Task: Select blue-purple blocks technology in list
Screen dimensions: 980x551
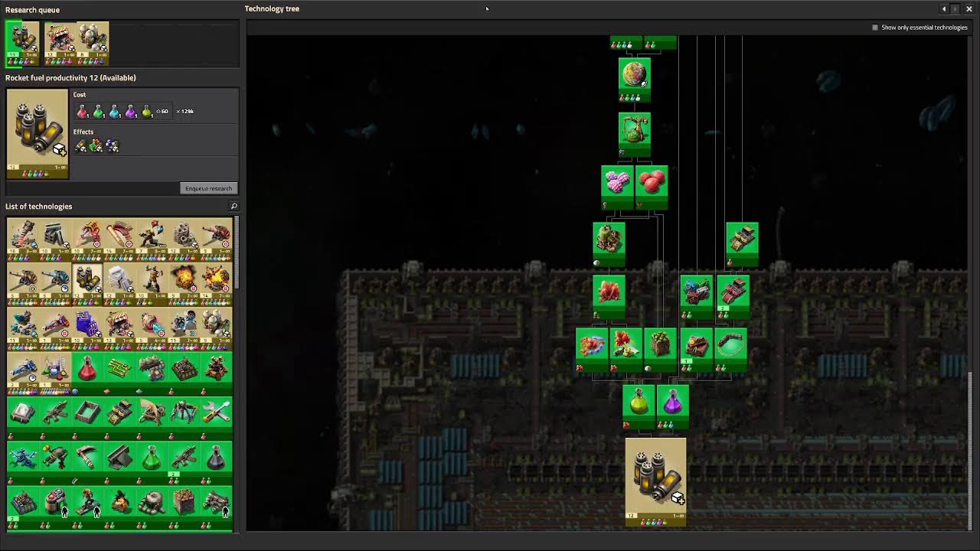Action: pos(87,328)
